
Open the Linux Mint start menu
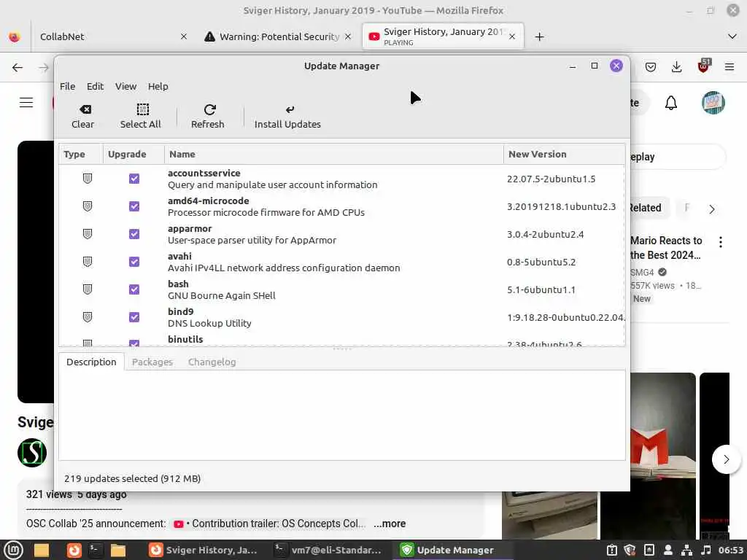tap(13, 551)
